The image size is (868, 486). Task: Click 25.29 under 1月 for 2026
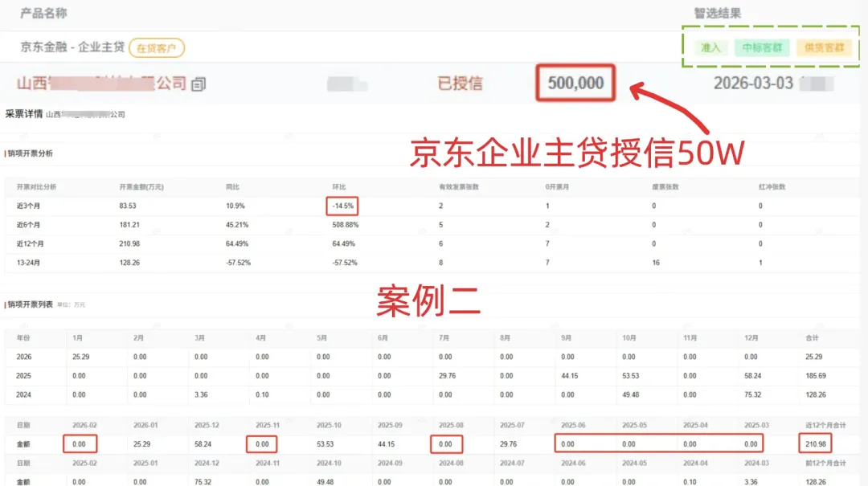[x=81, y=357]
